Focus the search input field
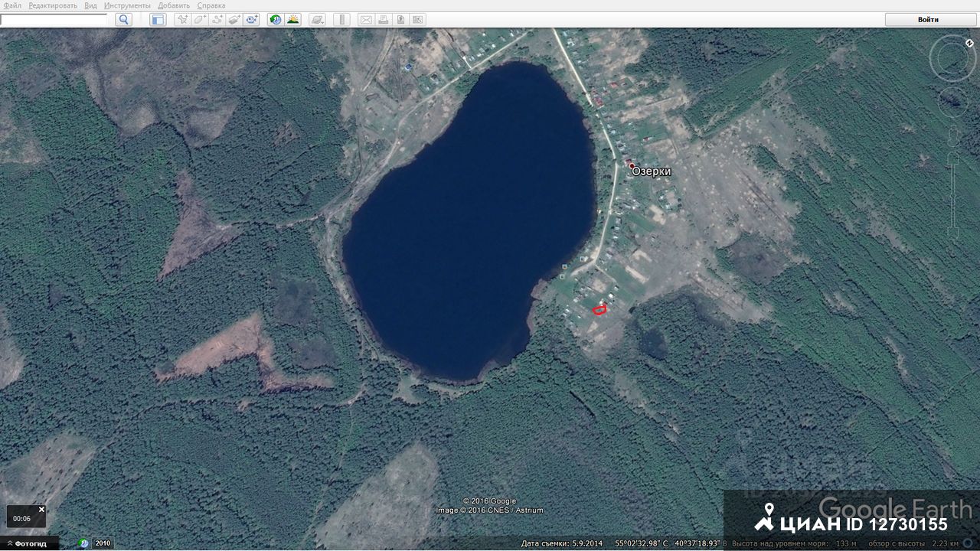 click(x=54, y=20)
